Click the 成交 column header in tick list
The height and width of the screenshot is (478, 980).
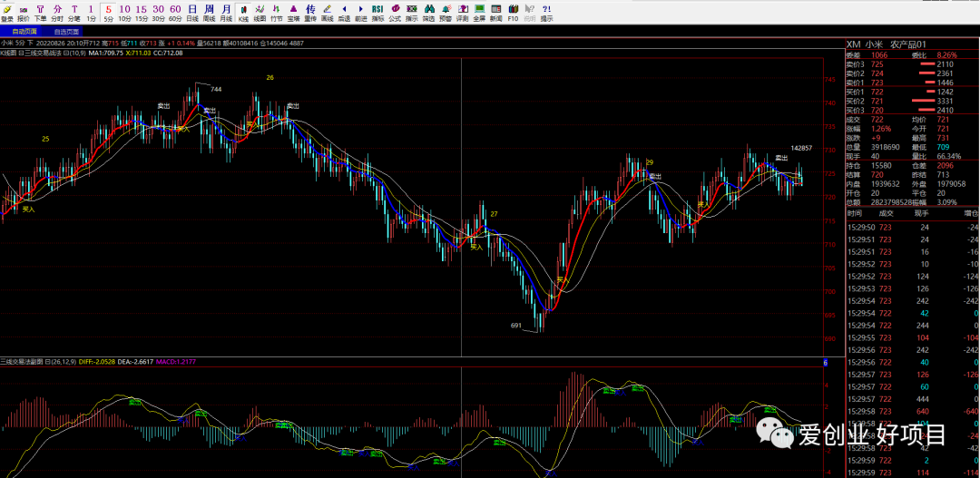(886, 214)
